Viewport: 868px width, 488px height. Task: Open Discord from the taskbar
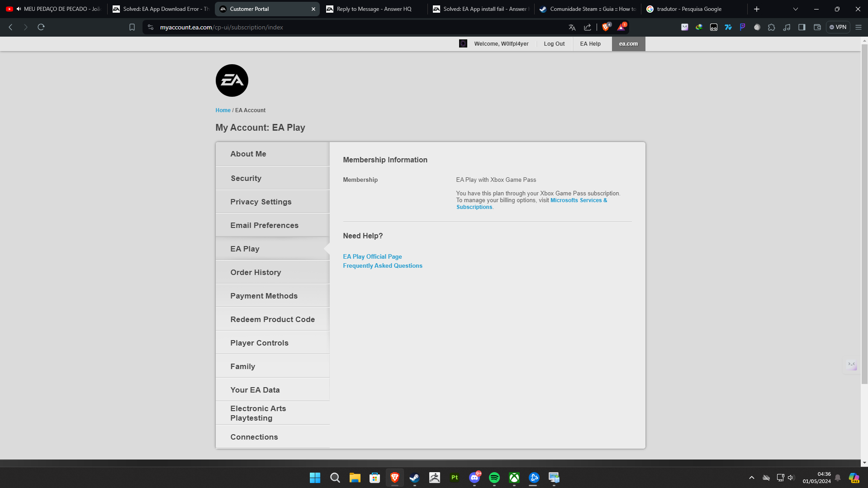(x=474, y=478)
